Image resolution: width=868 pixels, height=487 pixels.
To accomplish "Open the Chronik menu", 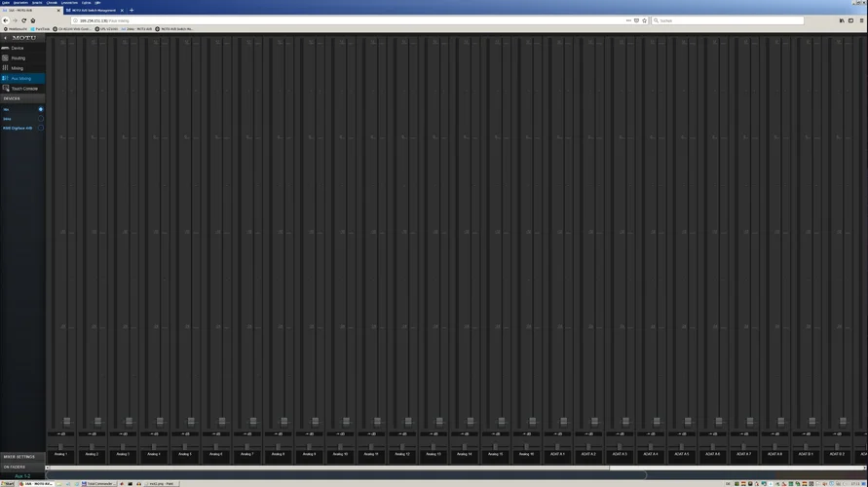I will [52, 3].
